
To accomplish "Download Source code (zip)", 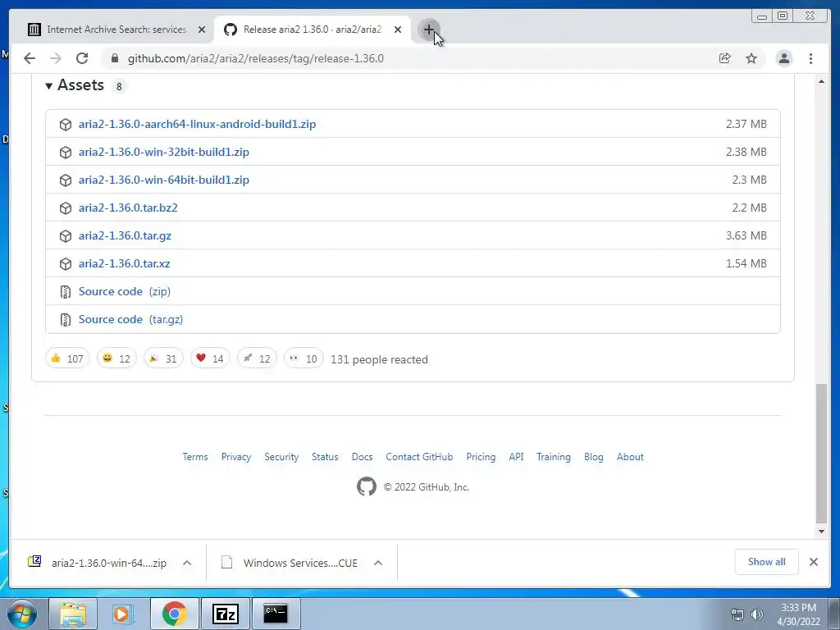I will 125,291.
